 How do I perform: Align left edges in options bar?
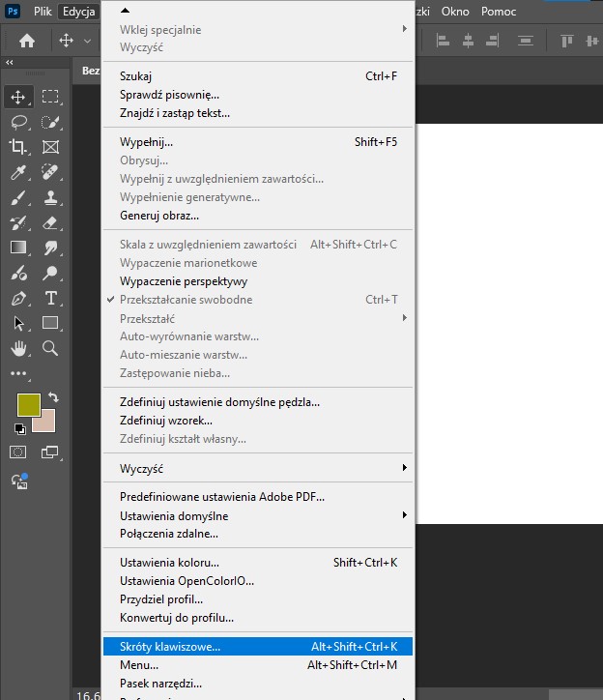(x=443, y=41)
